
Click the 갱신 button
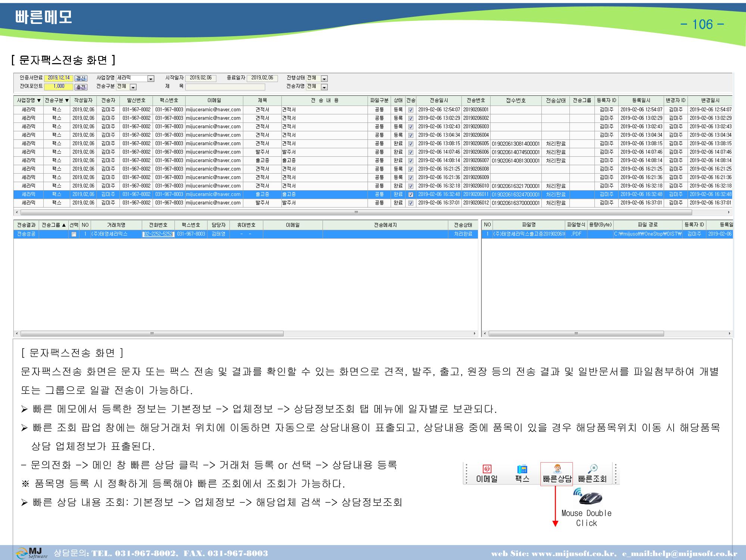pos(81,78)
